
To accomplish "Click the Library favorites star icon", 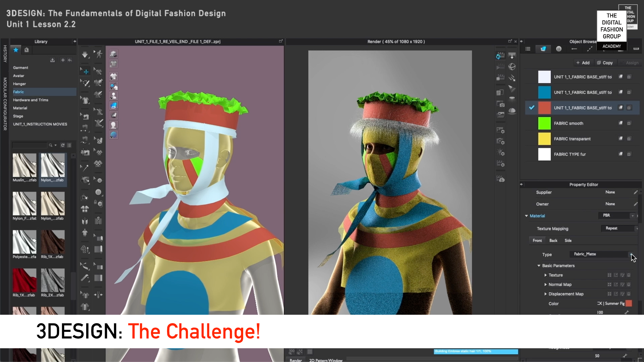I will click(x=16, y=50).
